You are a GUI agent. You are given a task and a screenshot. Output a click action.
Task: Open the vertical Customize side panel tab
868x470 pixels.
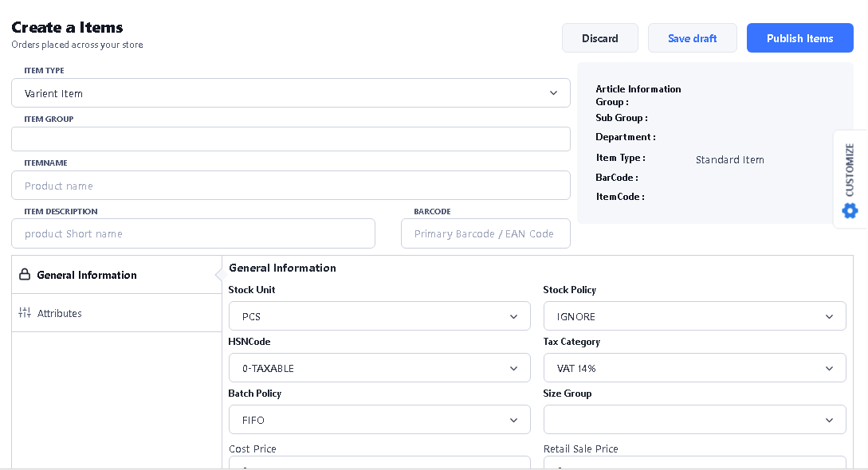pos(850,170)
